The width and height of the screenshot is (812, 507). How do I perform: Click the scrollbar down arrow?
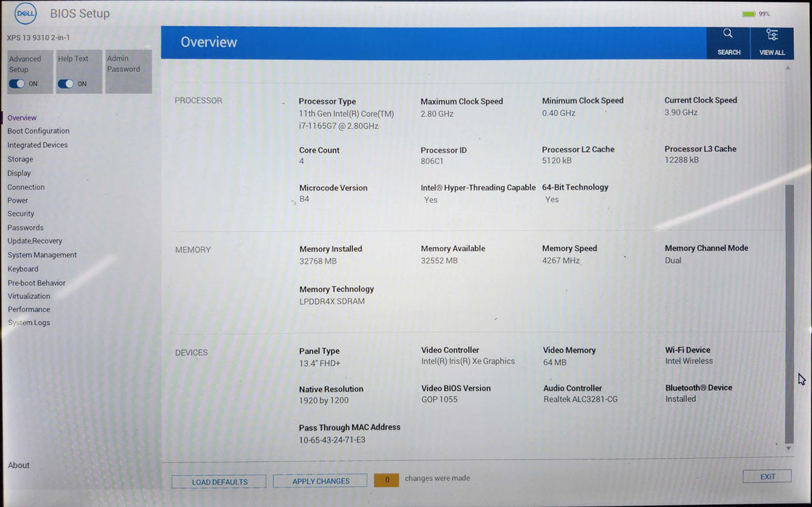[x=789, y=448]
